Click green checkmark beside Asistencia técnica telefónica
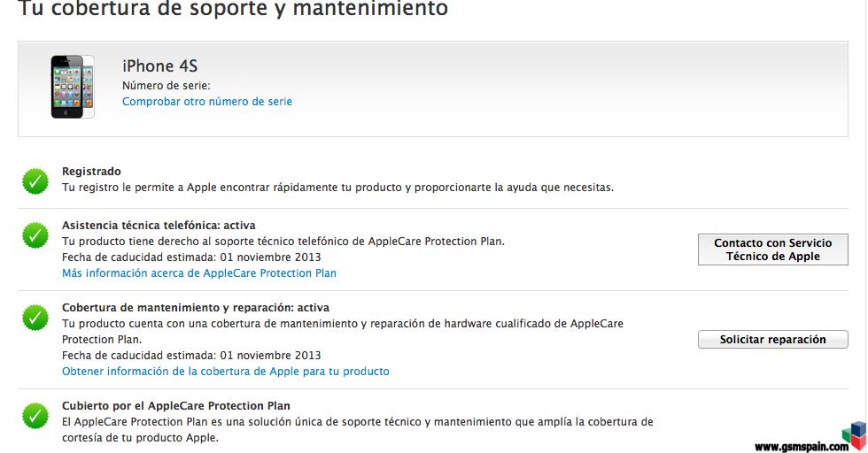This screenshot has height=453, width=868. [x=35, y=235]
